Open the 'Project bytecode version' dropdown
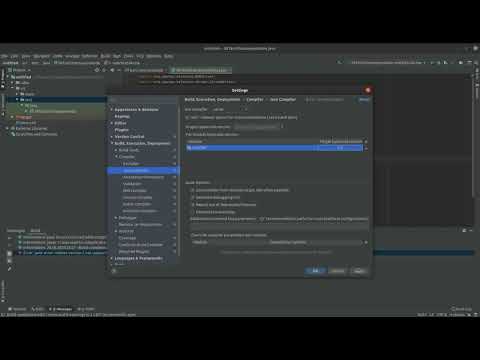The image size is (480, 360). coord(259,127)
